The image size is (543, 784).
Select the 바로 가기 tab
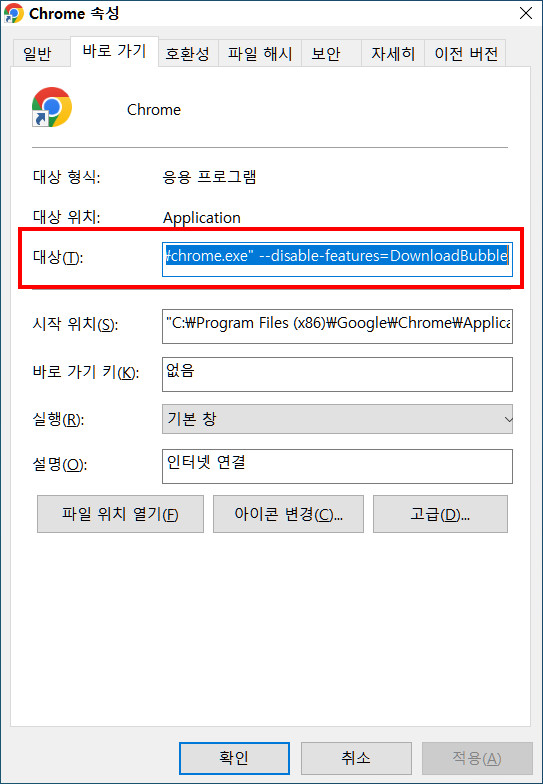[x=114, y=51]
